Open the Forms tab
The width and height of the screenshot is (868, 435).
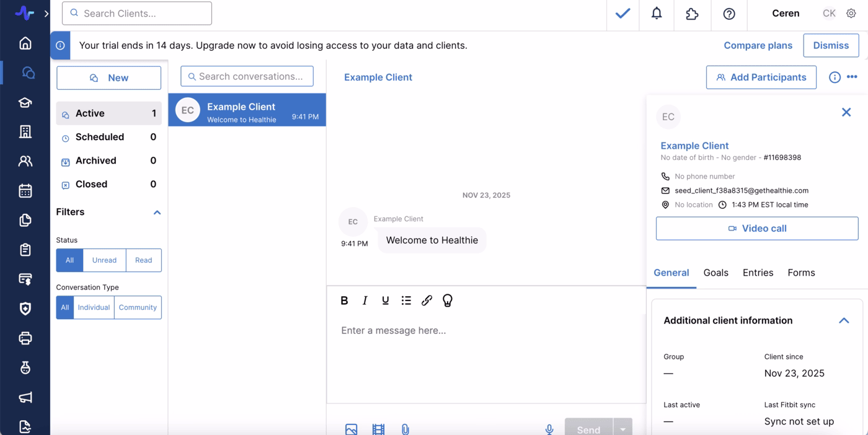pos(801,273)
